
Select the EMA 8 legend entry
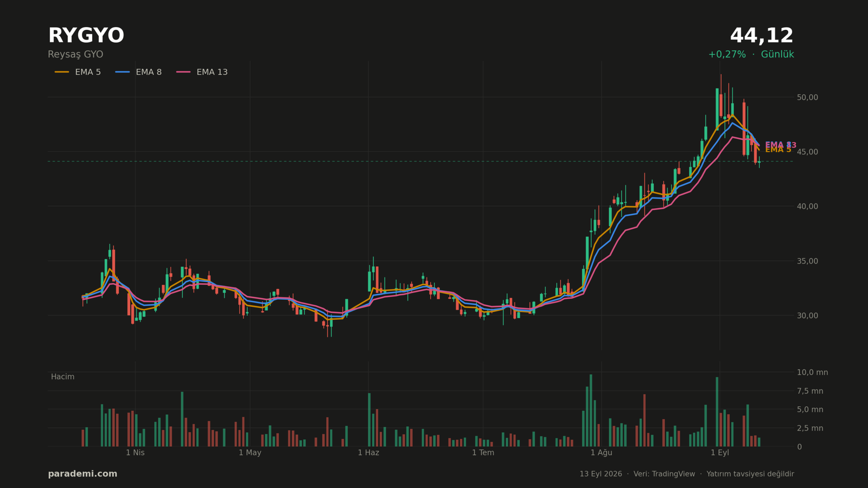(x=138, y=72)
